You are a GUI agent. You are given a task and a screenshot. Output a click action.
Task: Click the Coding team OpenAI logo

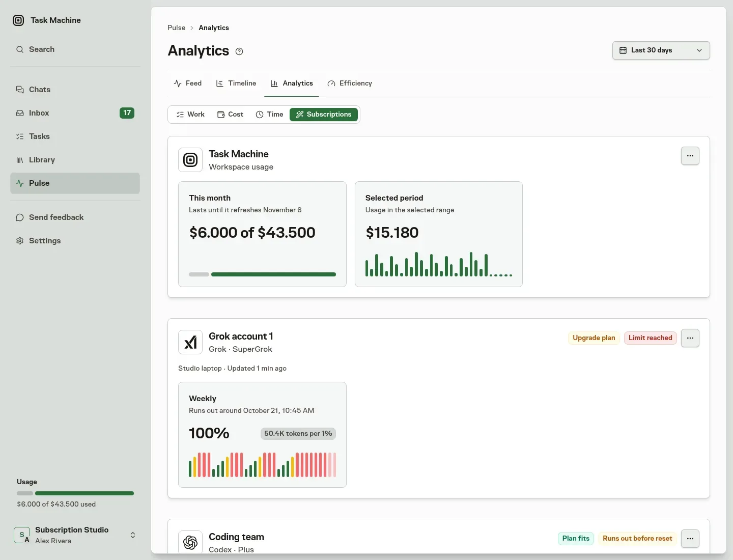pyautogui.click(x=190, y=542)
